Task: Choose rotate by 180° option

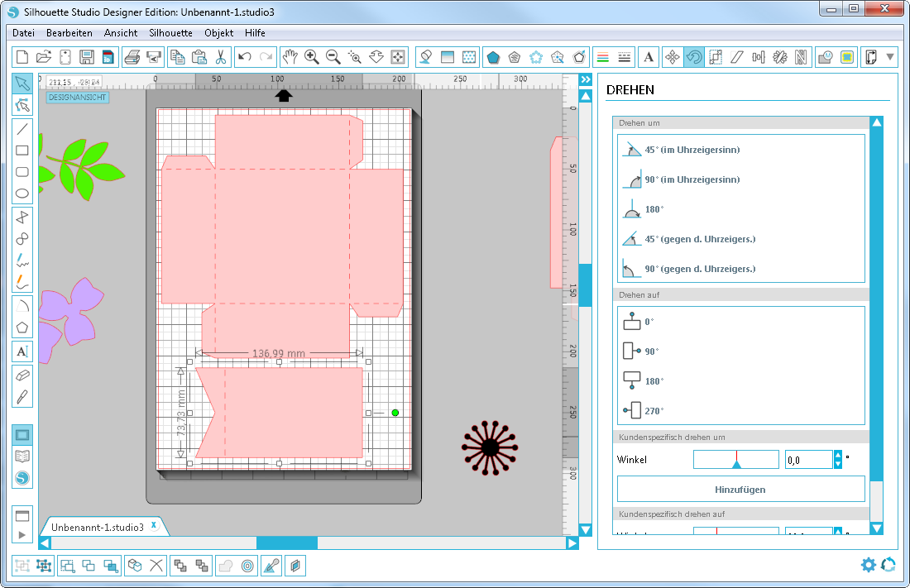Action: 654,209
